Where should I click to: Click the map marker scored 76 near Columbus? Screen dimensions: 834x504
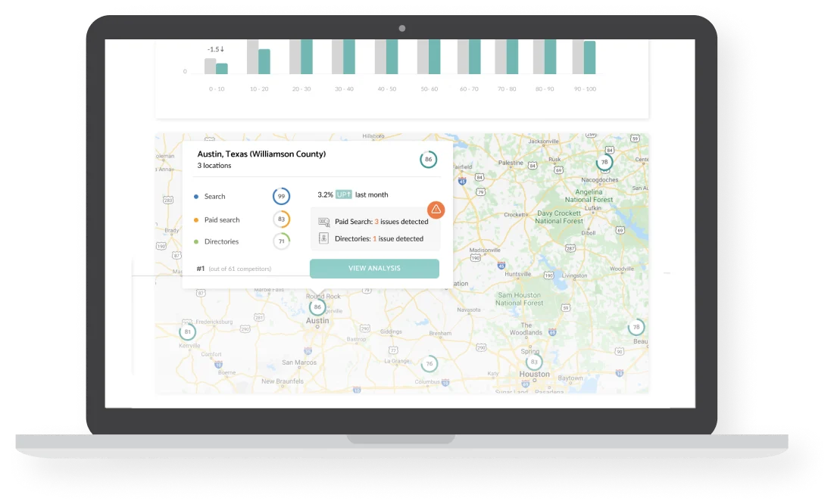point(429,364)
